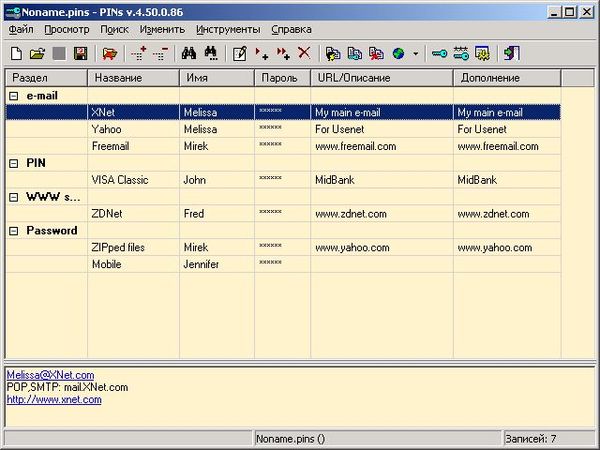This screenshot has width=600, height=450.
Task: Collapse the PIN section
Action: pos(13,163)
